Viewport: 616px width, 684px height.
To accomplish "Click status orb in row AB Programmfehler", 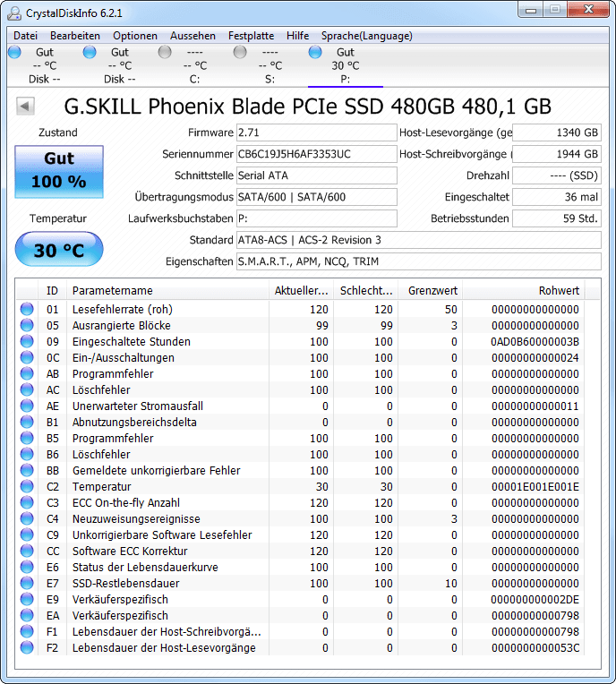I will [27, 373].
